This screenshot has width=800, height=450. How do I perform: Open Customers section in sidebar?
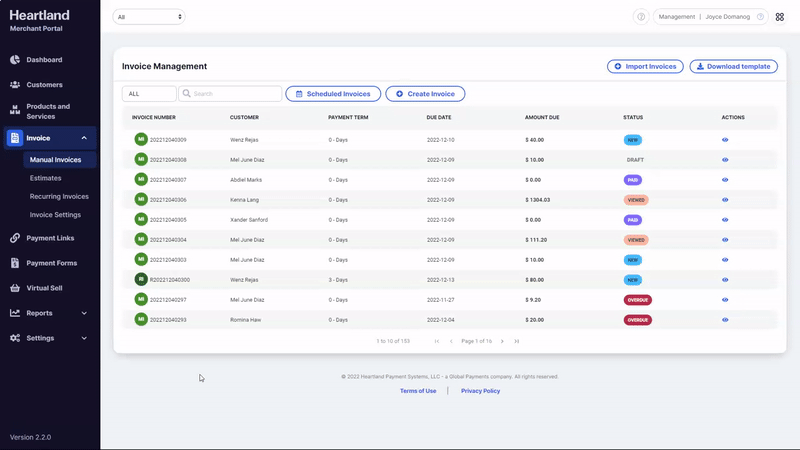tap(44, 85)
